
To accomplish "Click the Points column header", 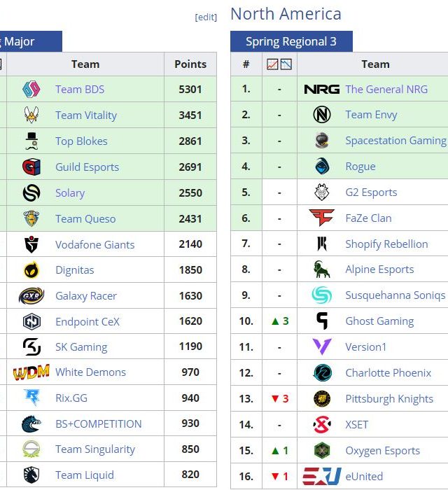I will point(190,64).
